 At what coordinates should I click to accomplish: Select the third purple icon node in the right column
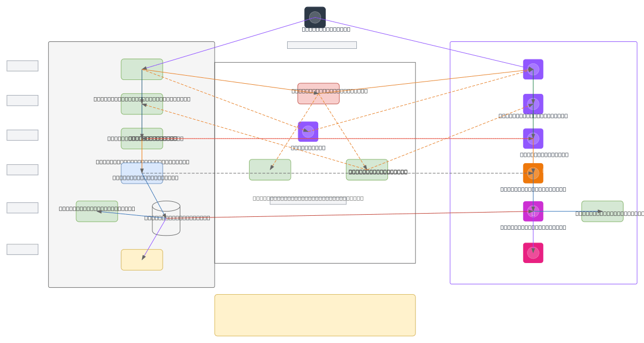533,138
